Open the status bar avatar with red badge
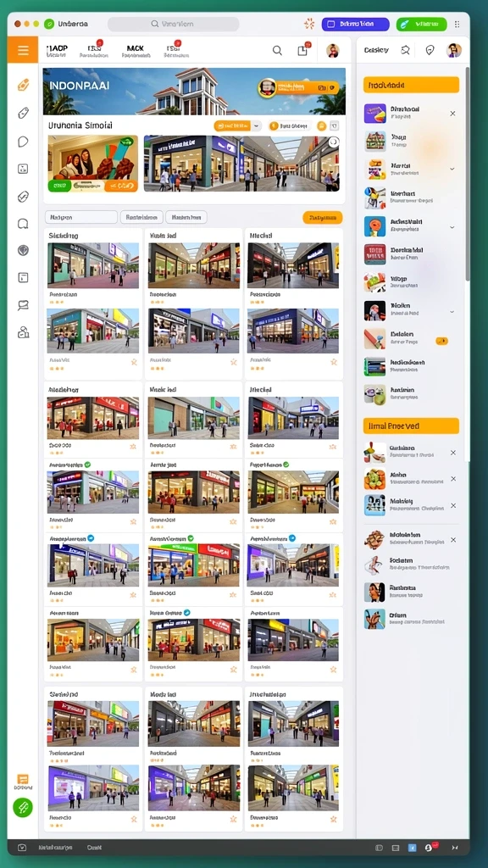This screenshot has width=488, height=868. (430, 847)
